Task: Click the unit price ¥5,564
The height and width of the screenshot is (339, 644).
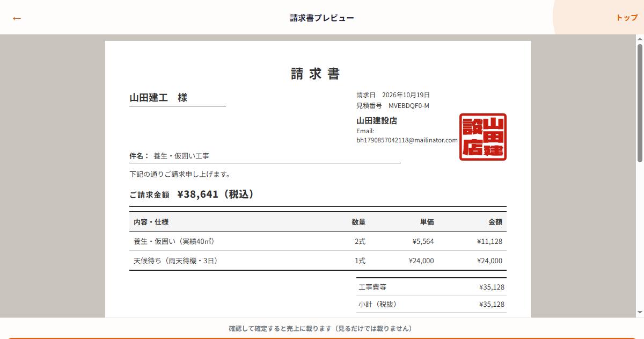Action: pos(423,241)
